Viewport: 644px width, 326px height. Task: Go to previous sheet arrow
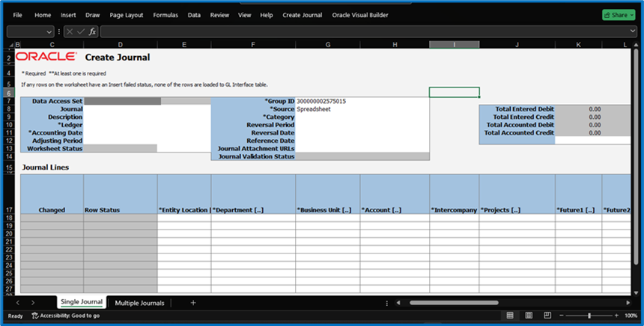click(18, 303)
